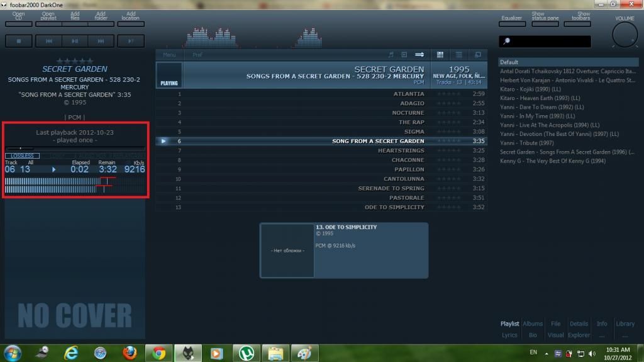Open Kitaro - Kojiki (1990) playlist

click(x=530, y=89)
